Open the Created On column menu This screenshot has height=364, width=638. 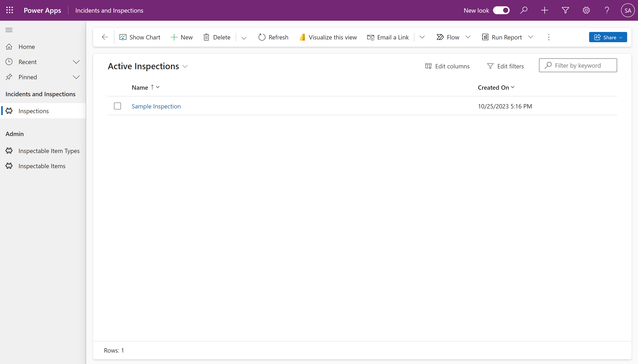coord(496,88)
